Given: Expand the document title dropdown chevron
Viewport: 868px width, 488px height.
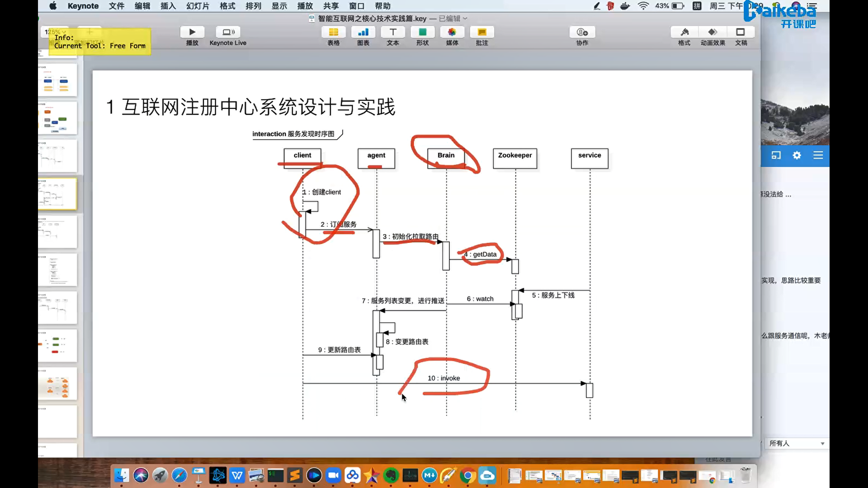Looking at the screenshot, I should coord(465,19).
